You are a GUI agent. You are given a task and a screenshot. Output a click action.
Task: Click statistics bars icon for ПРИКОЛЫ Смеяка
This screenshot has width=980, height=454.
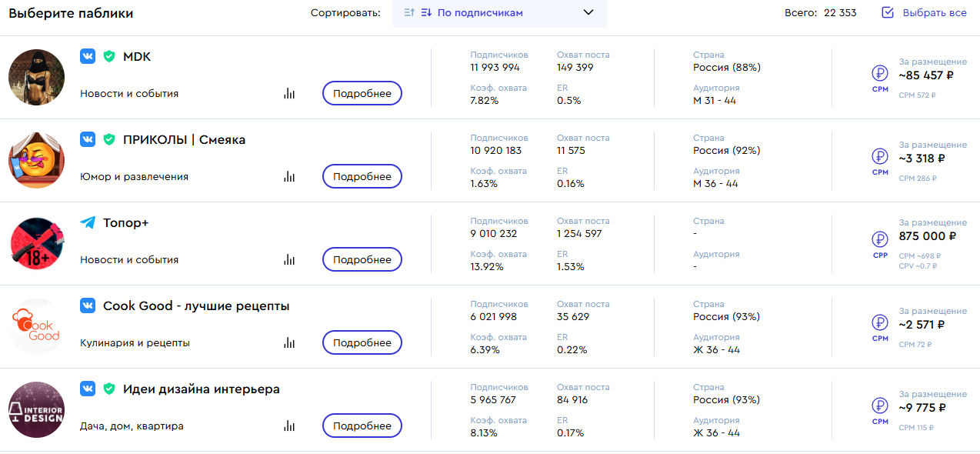289,177
